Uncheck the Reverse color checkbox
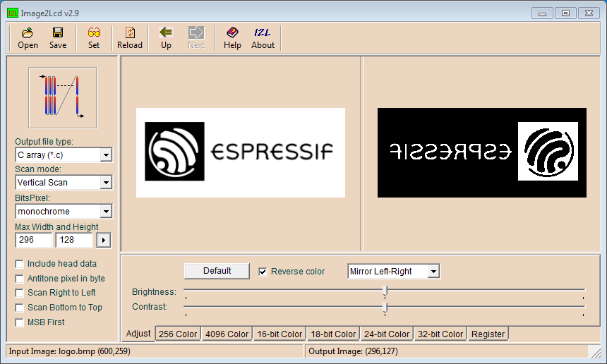607x364 pixels. [263, 272]
